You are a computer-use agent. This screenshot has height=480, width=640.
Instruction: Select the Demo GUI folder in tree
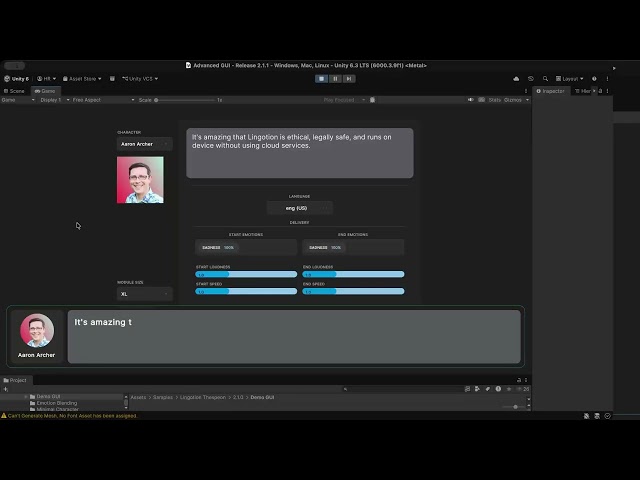[48, 396]
